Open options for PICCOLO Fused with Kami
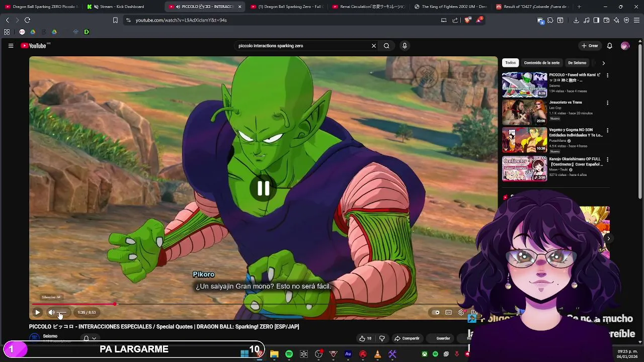Screen dimensions: 644x362 [x=607, y=75]
